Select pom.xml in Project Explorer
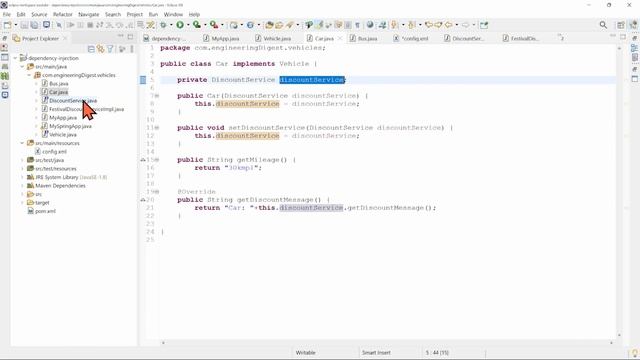 (x=45, y=211)
